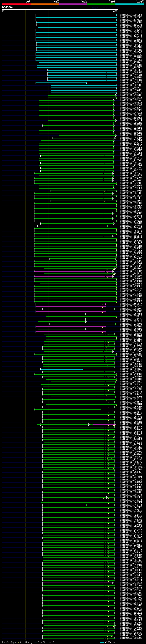Open UniRef100_A2SY24 hit
This screenshot has height=644, width=146.
click(131, 98)
